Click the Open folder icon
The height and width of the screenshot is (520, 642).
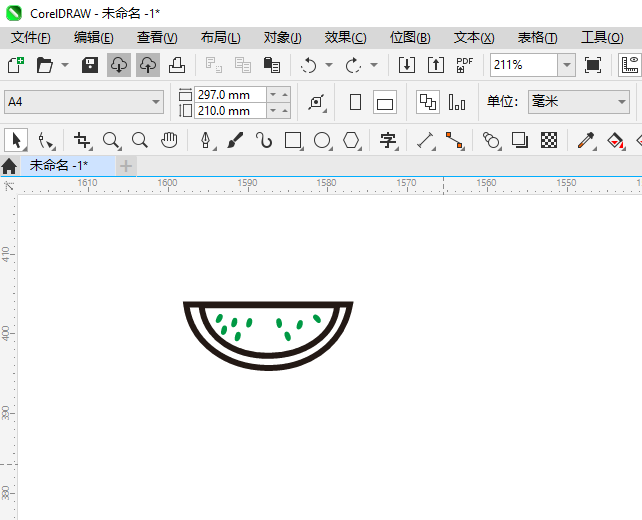45,65
